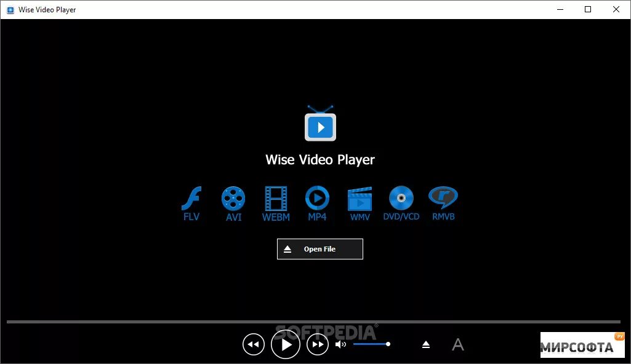This screenshot has width=631, height=364.
Task: Click the Open File button
Action: (320, 249)
